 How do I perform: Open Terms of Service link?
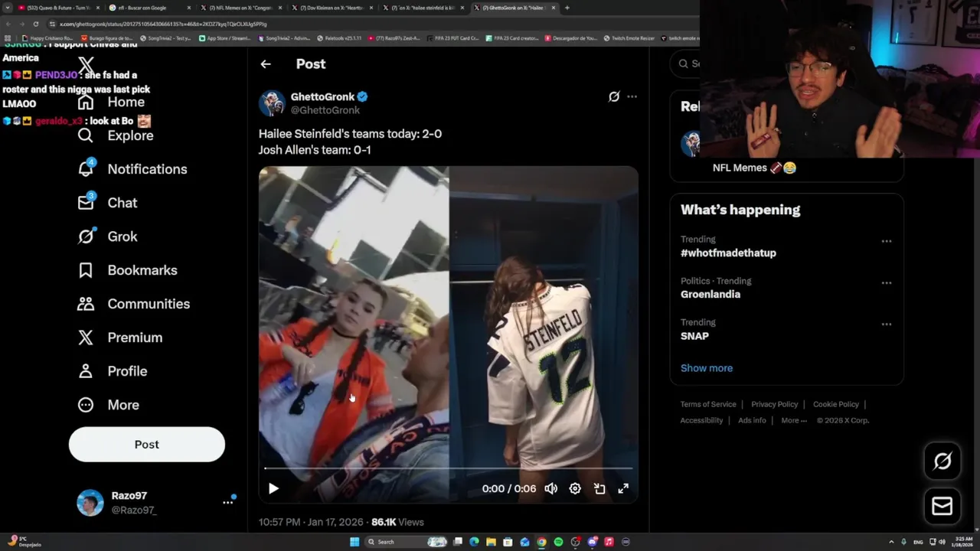(708, 404)
